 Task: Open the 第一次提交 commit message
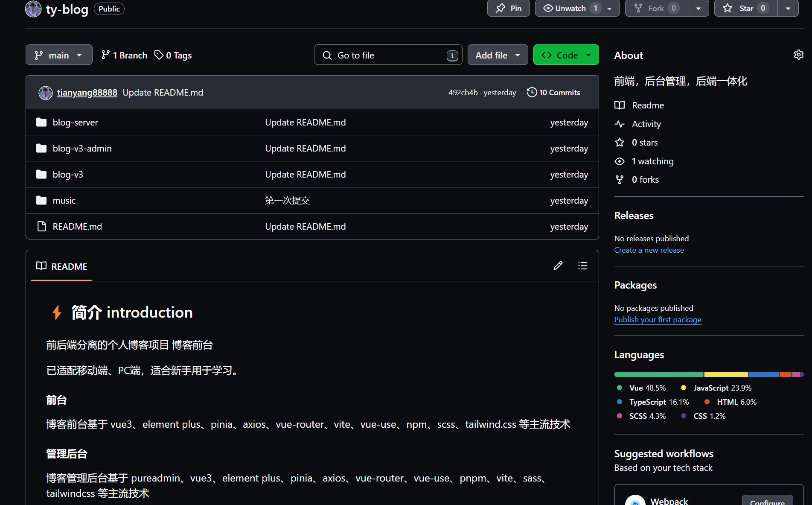[287, 201]
